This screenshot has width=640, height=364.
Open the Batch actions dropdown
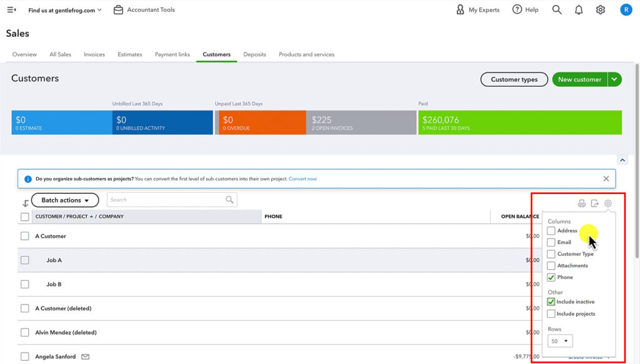click(x=64, y=200)
